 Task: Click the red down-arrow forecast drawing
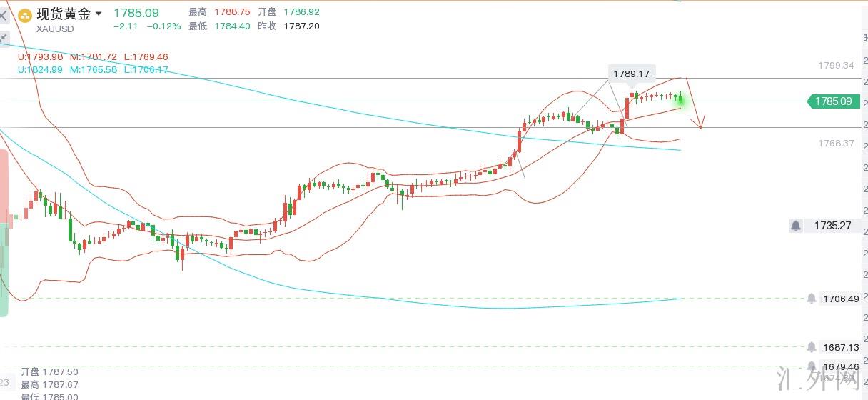(x=700, y=121)
